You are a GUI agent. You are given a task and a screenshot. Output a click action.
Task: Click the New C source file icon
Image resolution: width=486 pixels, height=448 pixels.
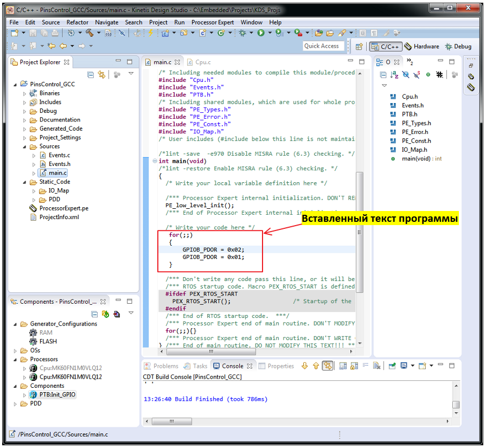(x=203, y=33)
